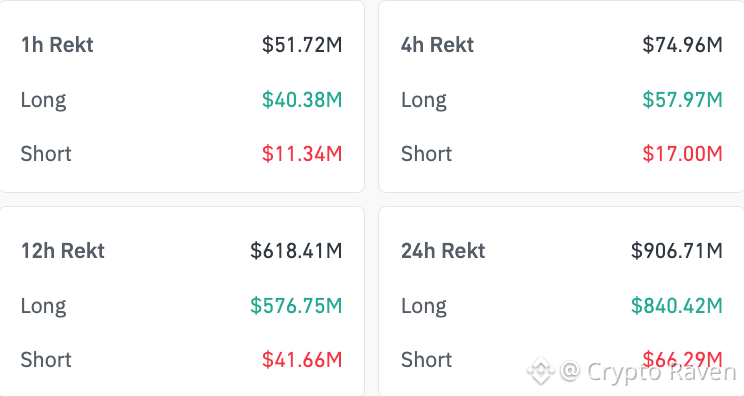The width and height of the screenshot is (744, 396).
Task: Click the $57.97M long value
Action: click(683, 100)
